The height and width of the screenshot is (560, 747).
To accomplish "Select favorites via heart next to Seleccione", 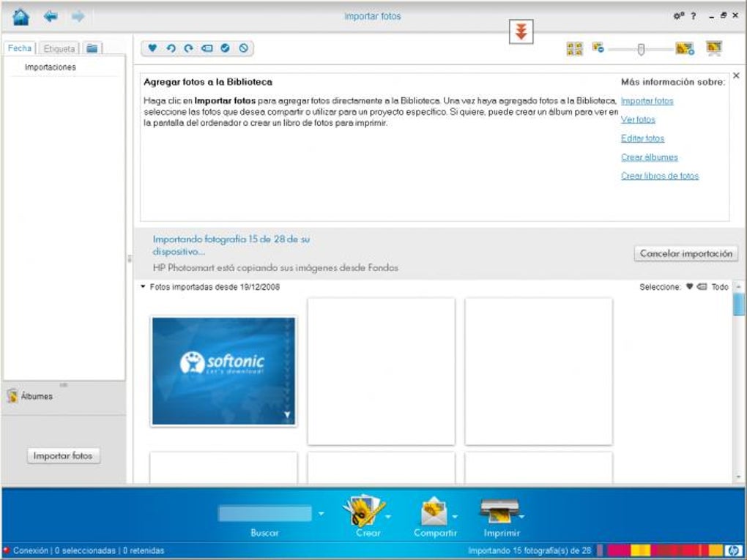I will pyautogui.click(x=689, y=287).
